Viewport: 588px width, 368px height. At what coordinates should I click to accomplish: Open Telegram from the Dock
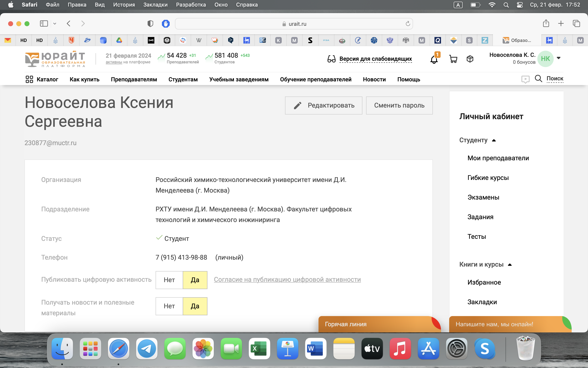point(147,349)
